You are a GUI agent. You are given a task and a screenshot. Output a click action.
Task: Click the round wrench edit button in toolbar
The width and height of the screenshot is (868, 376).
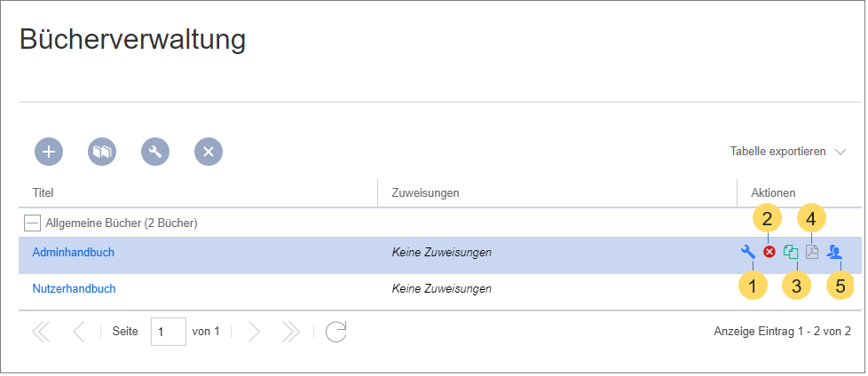pyautogui.click(x=155, y=152)
